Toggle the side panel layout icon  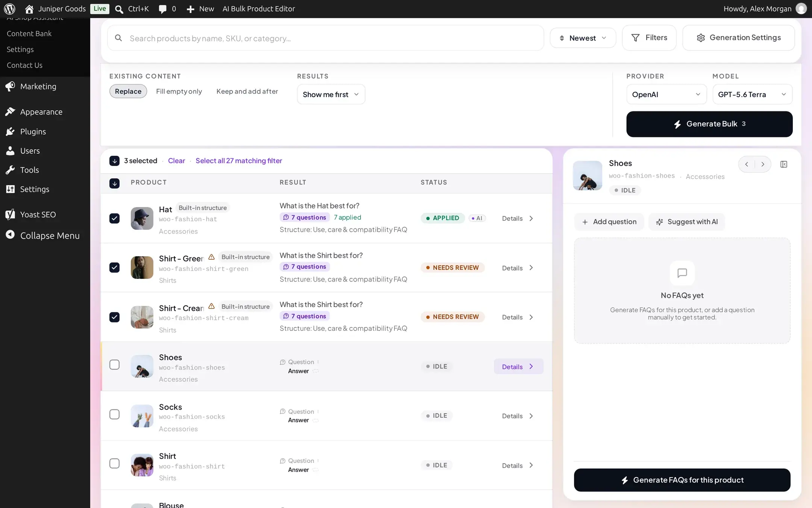[784, 164]
